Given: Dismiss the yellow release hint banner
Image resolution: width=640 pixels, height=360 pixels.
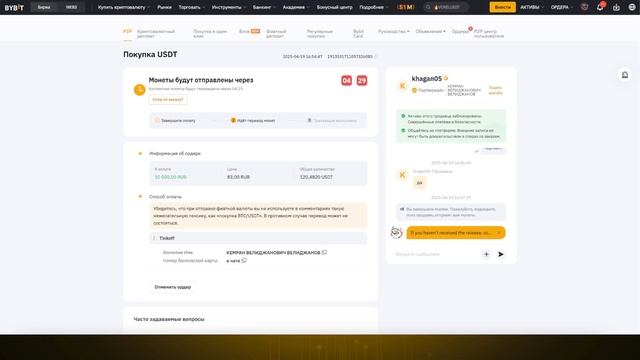Looking at the screenshot, I should coord(499,233).
